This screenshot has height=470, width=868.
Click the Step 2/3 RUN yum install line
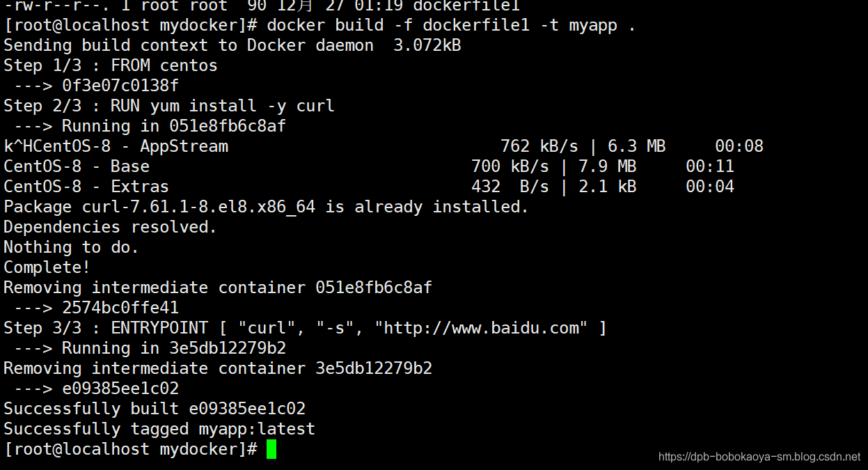pyautogui.click(x=169, y=106)
